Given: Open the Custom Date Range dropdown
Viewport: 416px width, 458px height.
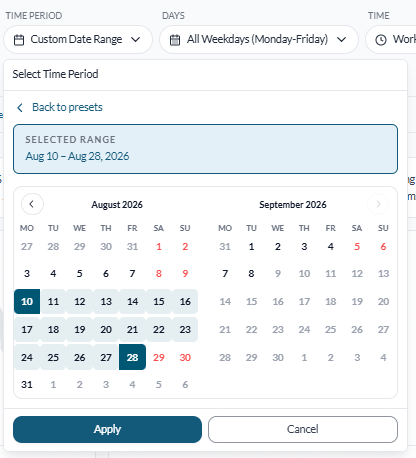Looking at the screenshot, I should tap(78, 40).
